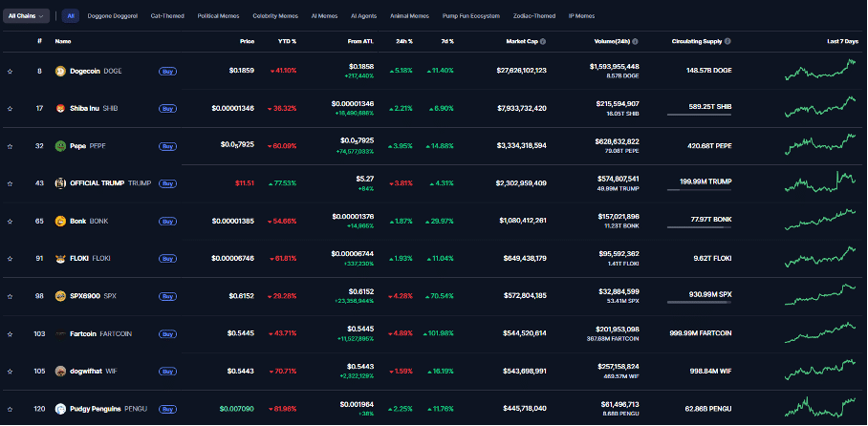Toggle the watchlist star for dogwifhat

click(11, 371)
